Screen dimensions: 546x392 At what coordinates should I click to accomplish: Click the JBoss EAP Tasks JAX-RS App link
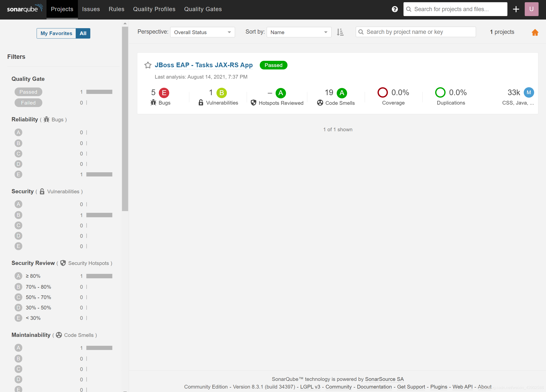[204, 65]
